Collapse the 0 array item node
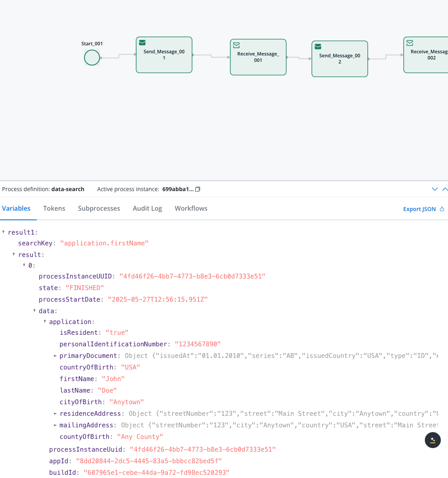The height and width of the screenshot is (478, 448). pos(24,265)
